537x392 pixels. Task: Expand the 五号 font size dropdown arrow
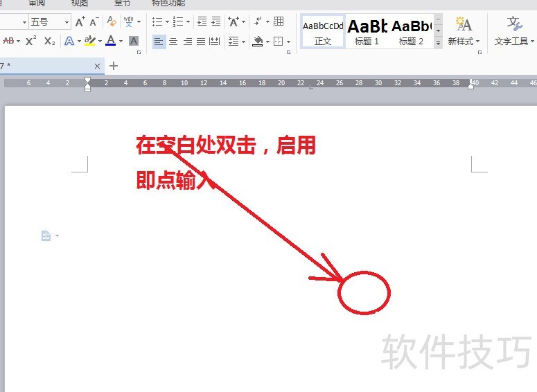point(67,22)
